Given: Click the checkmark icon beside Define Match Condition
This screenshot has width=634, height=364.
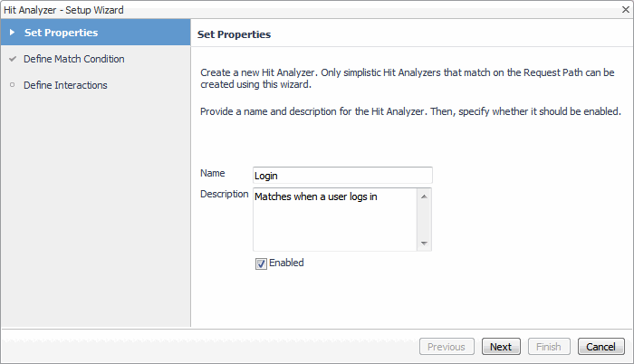Looking at the screenshot, I should coord(12,59).
